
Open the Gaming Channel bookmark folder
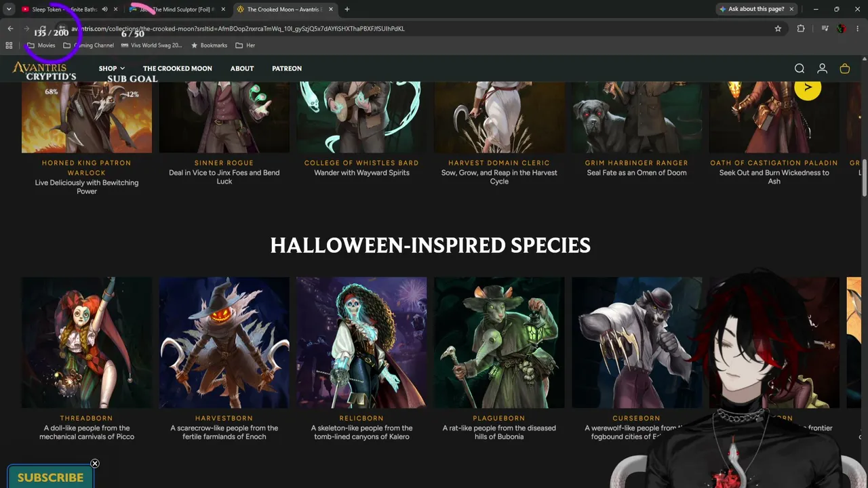click(x=88, y=45)
